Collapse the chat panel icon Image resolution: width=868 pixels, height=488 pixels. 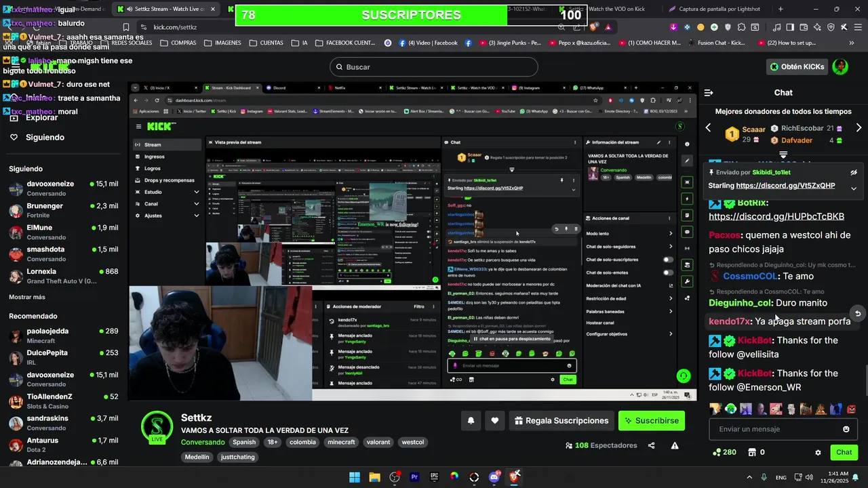point(709,93)
